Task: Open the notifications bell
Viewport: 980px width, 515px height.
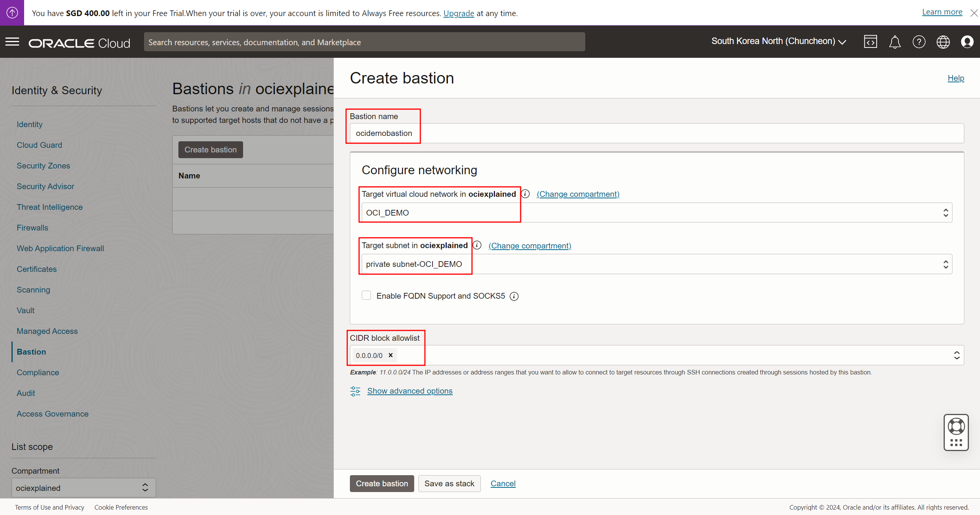Action: [895, 42]
